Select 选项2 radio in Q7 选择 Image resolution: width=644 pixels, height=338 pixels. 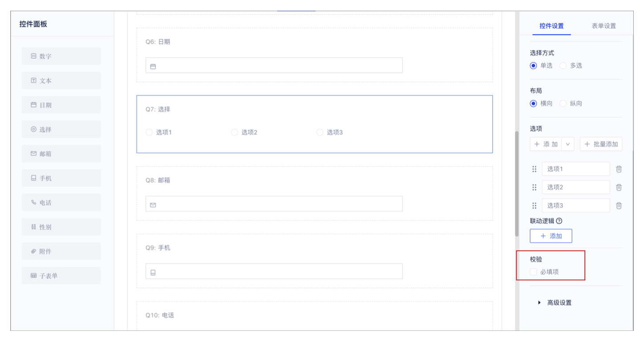[x=234, y=132]
